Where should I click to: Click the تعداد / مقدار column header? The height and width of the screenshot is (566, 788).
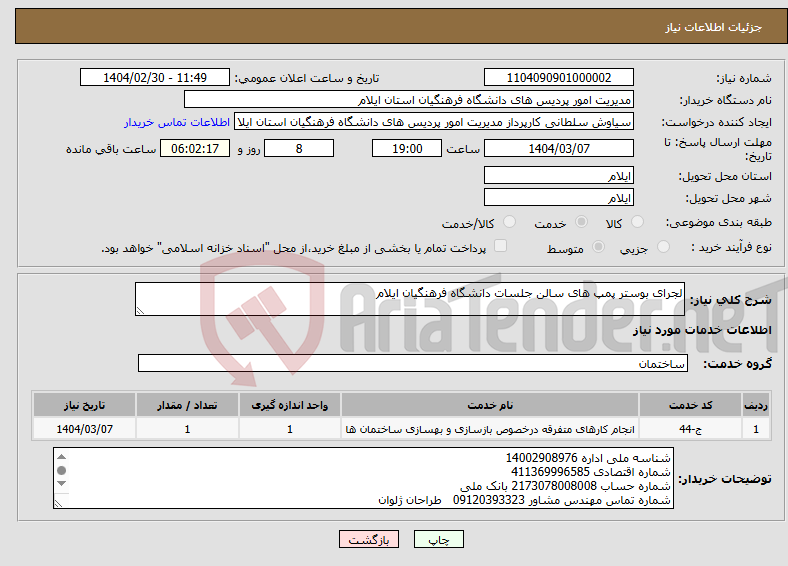187,405
